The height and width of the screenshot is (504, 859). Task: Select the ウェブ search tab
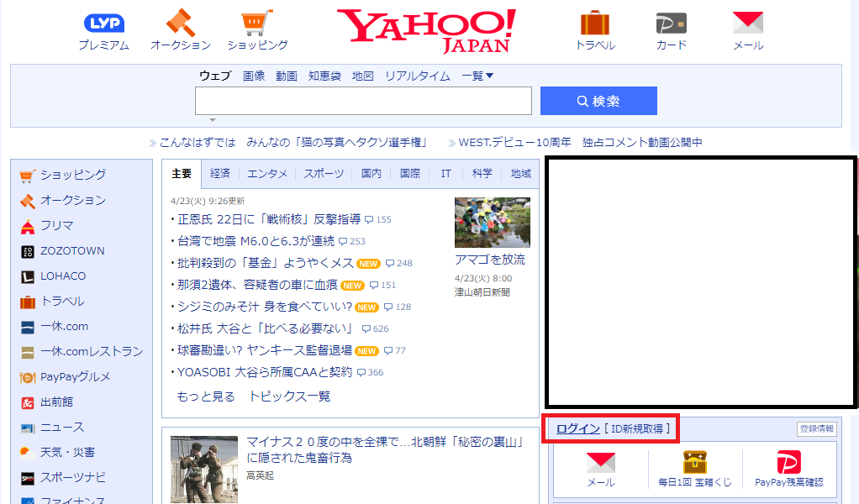[215, 76]
